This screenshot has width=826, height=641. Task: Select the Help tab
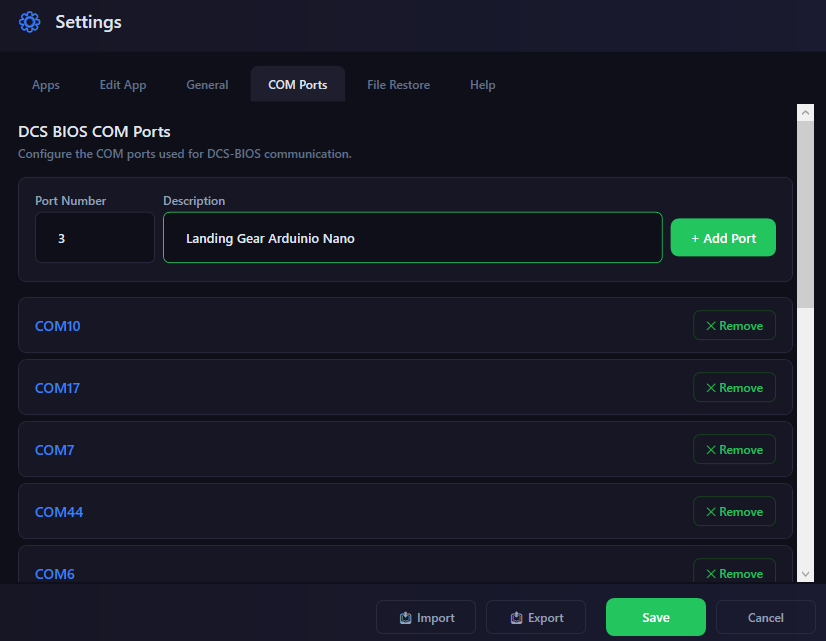click(x=482, y=85)
